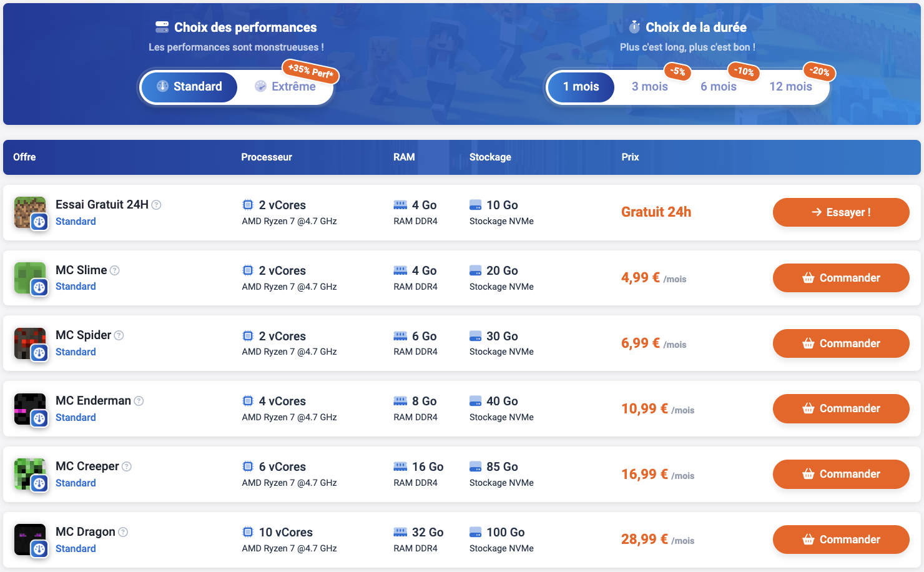
Task: Click Commander for MC Enderman offer
Action: (x=841, y=408)
